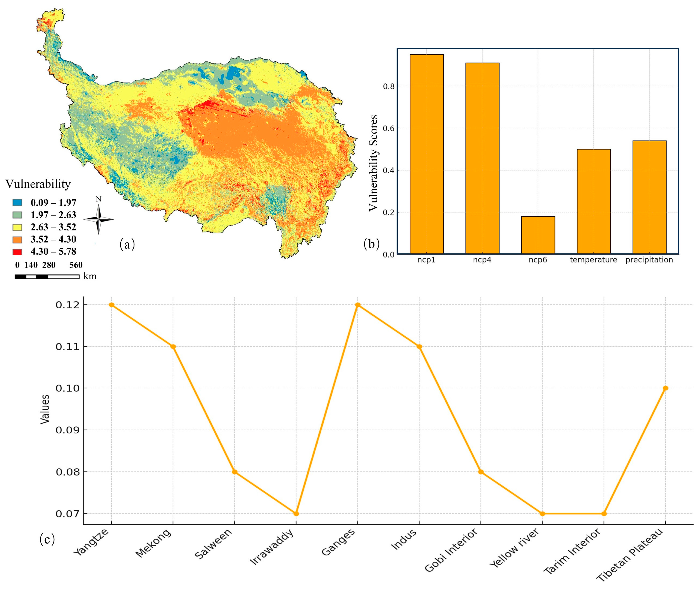Click the green 1.97–2.63 legend swatch
Viewport: 700px width, 589px height.
(17, 215)
